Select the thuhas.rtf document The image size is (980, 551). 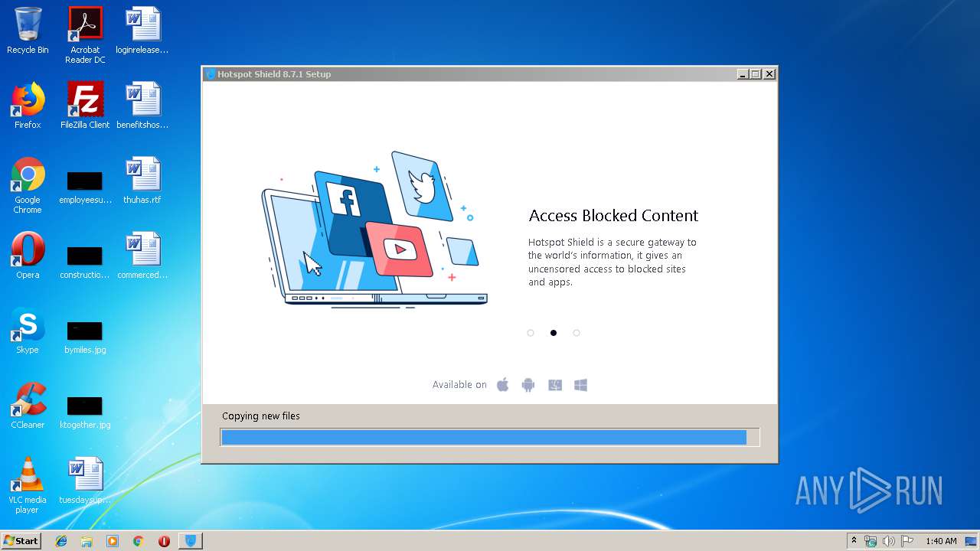[x=142, y=181]
